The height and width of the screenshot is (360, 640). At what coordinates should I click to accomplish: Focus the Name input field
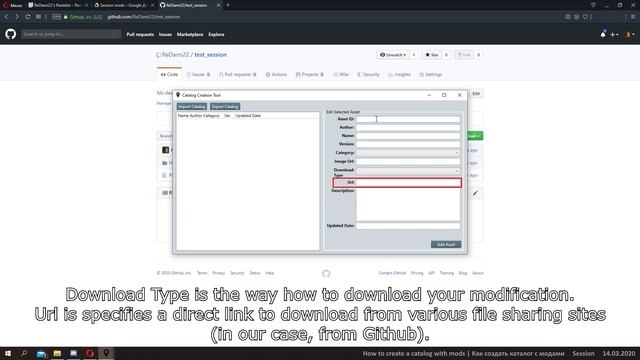408,136
